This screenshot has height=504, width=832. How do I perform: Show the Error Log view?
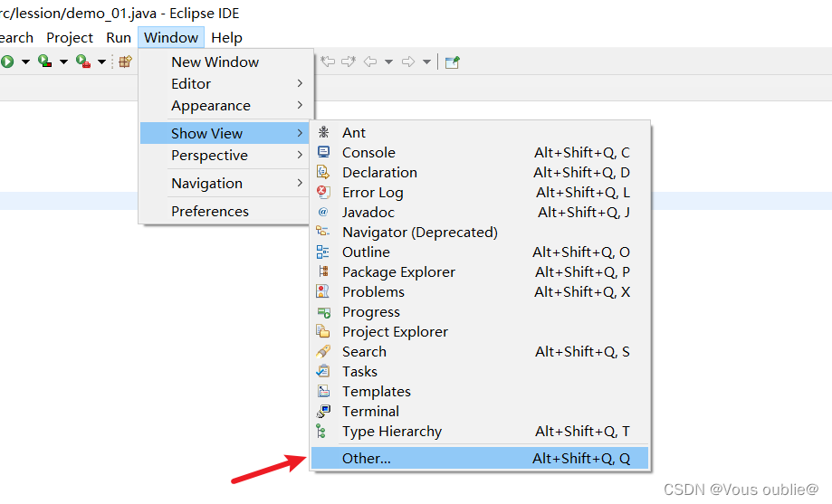click(x=480, y=193)
